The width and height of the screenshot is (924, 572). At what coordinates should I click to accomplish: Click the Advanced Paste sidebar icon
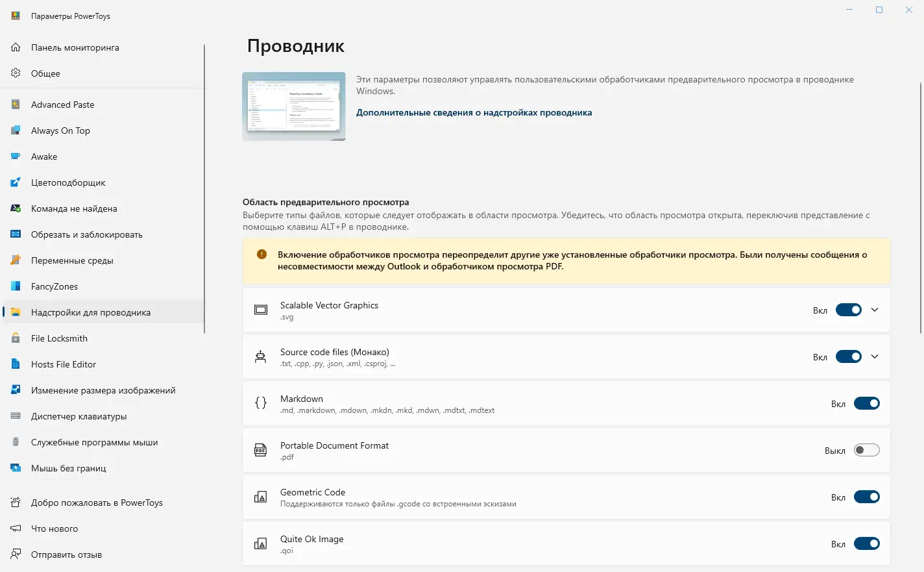point(16,105)
